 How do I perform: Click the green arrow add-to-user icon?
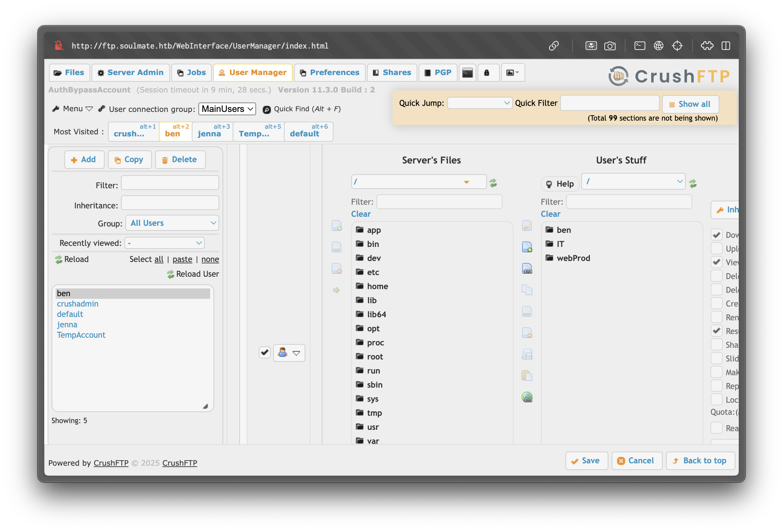pos(336,290)
